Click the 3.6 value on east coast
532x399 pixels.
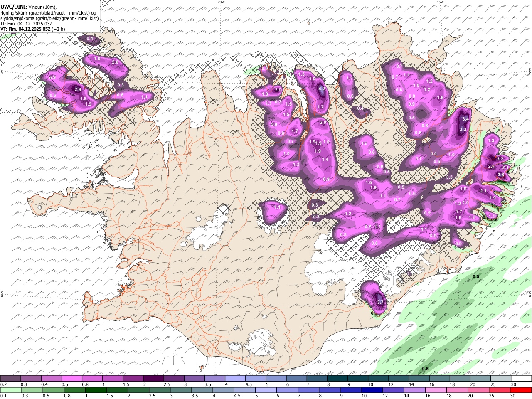(x=501, y=175)
